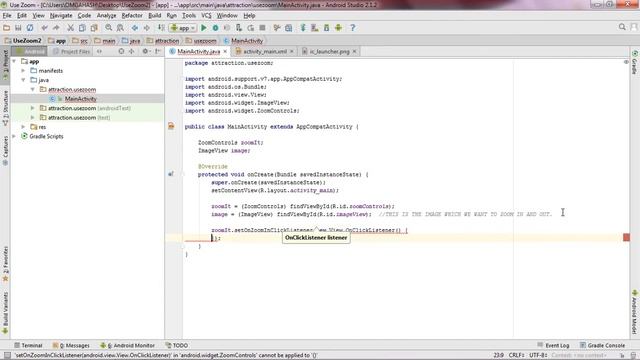
Task: Click the onCreate override gutter icon
Action: click(171, 174)
